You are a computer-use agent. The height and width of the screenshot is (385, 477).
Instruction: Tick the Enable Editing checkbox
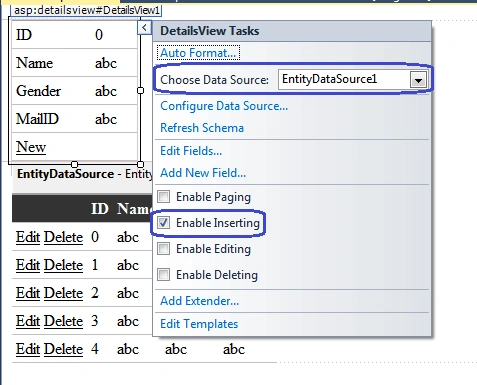[164, 249]
